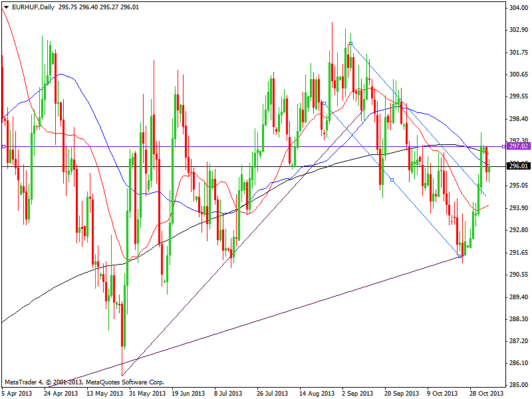
Task: Open the chart dropdown arrow beside EURHUF
Action: point(5,7)
